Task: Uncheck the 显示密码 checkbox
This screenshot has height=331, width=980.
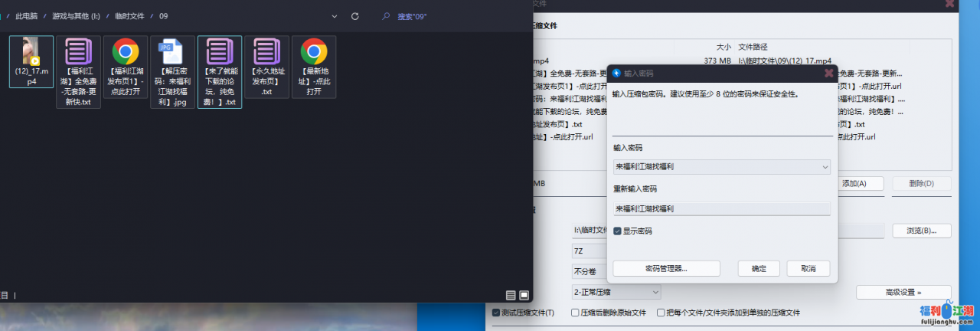Action: point(618,231)
